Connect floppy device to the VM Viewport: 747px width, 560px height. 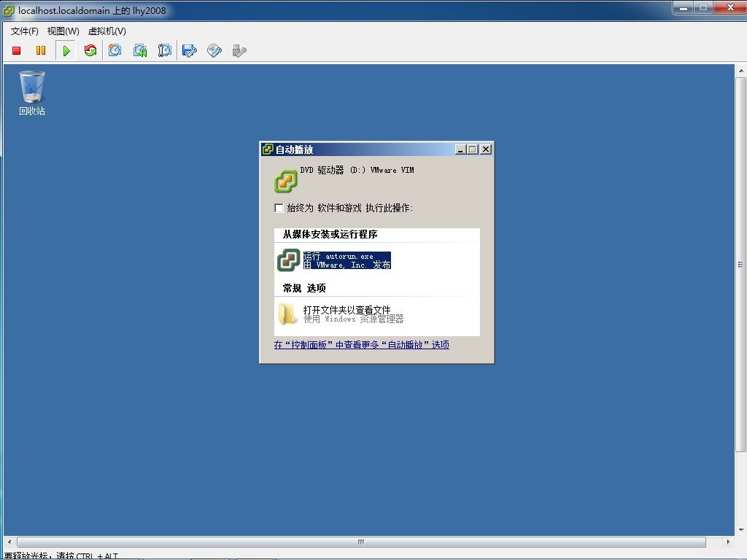coord(189,50)
